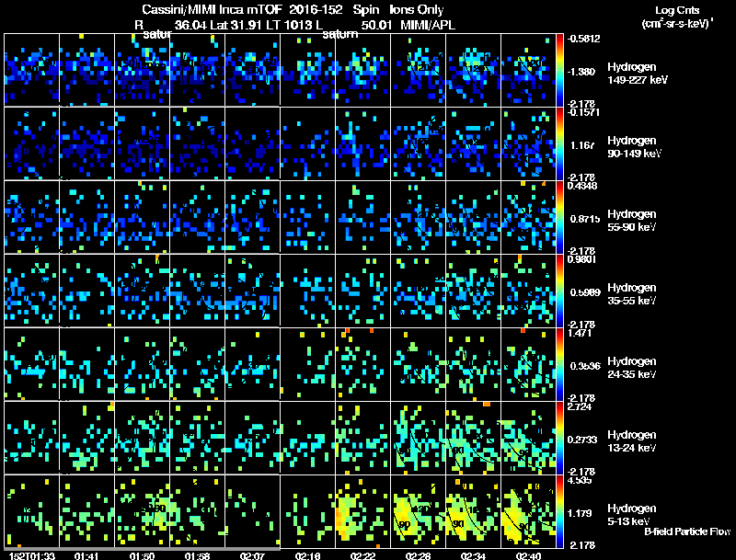
Task: Open the 24-35 keV panel above 02:16
Action: (308, 364)
